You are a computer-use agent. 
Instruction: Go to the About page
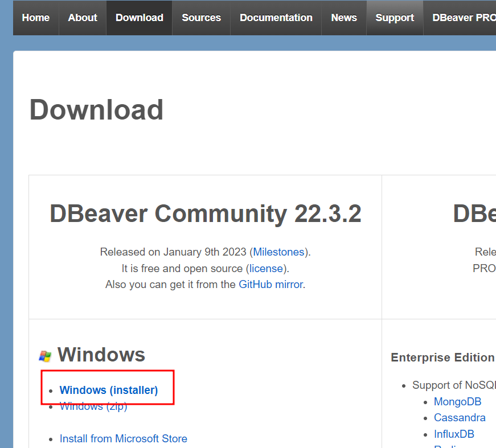point(83,18)
